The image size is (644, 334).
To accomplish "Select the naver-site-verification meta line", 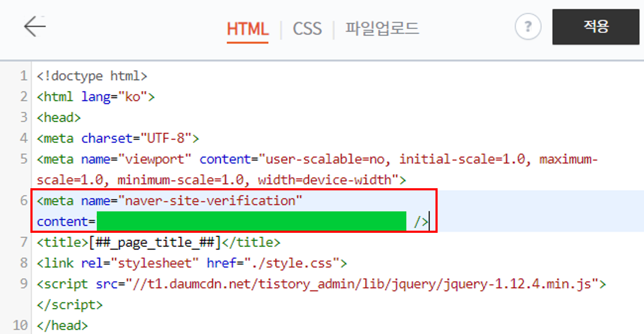I will tap(170, 201).
